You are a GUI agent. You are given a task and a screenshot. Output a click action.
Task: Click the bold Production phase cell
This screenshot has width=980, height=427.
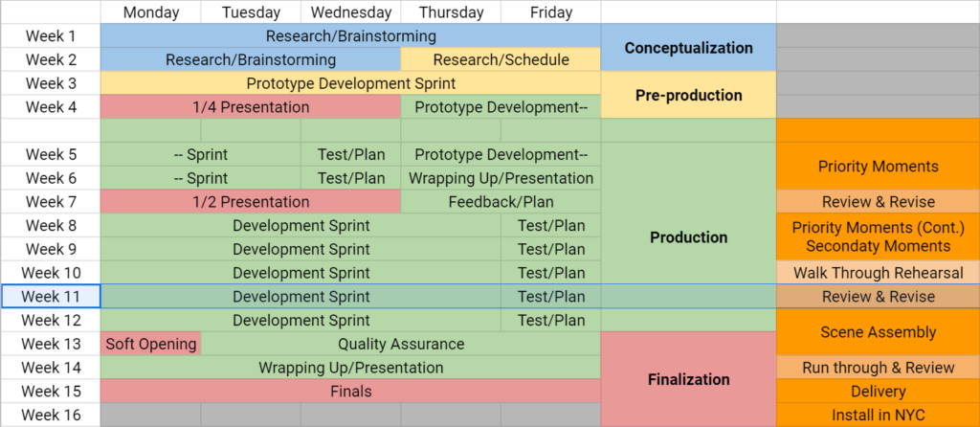[x=689, y=237]
